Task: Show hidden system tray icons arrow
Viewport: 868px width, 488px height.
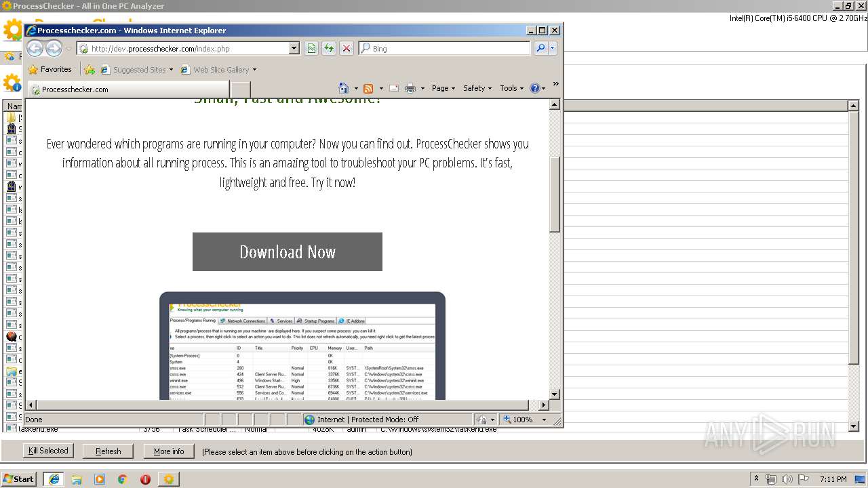Action: point(757,479)
